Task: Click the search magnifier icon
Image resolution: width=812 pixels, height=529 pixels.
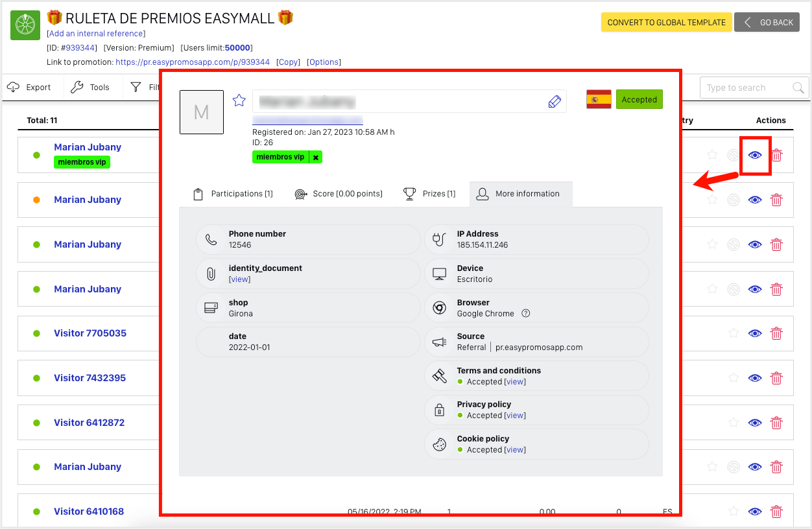Action: 799,88
